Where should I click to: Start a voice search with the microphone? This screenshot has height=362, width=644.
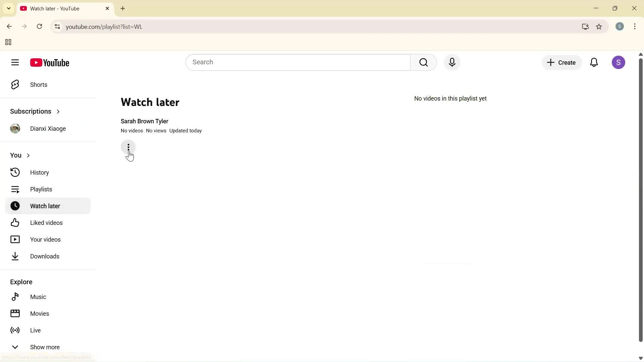point(452,62)
